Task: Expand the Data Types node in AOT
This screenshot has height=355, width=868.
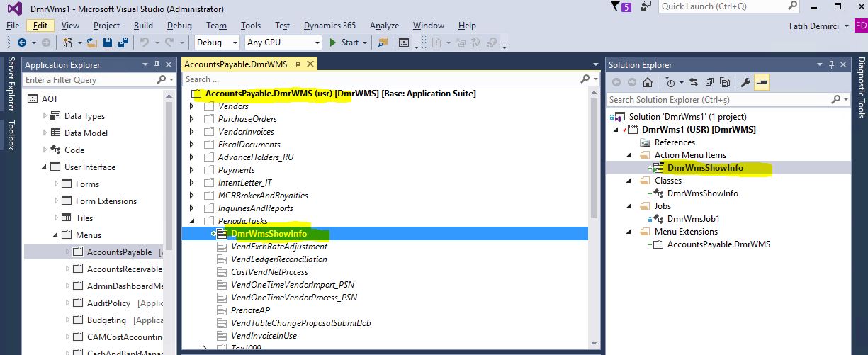Action: (45, 115)
